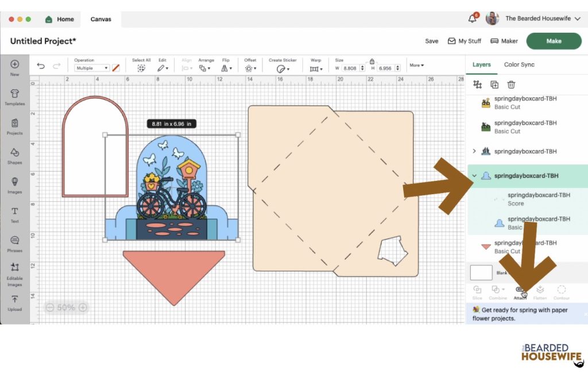Image resolution: width=588 pixels, height=374 pixels.
Task: Toggle the size aspect ratio lock
Action: 372,61
